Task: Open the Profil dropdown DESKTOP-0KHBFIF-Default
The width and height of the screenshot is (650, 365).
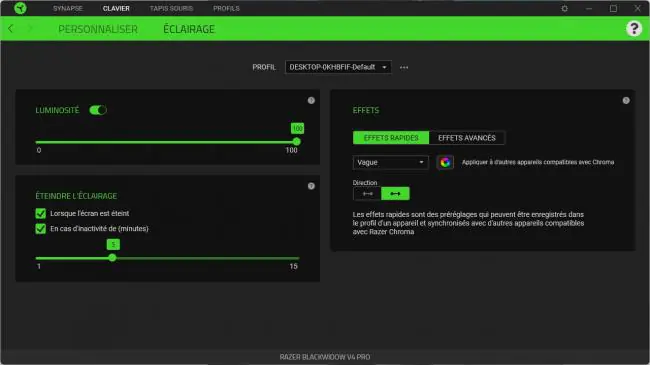Action: tap(338, 67)
